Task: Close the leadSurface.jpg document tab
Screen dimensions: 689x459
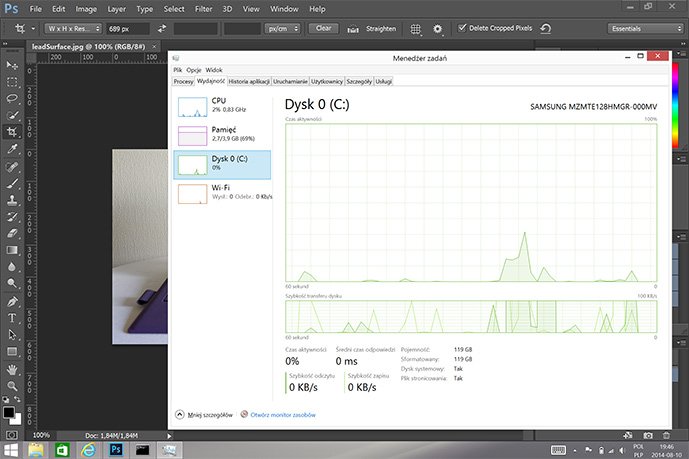Action: (x=154, y=46)
